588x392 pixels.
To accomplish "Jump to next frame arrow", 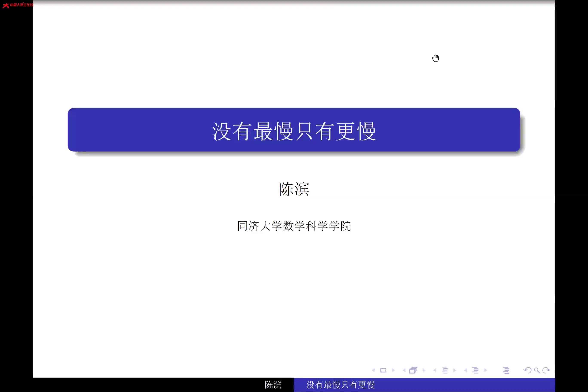I will click(424, 370).
